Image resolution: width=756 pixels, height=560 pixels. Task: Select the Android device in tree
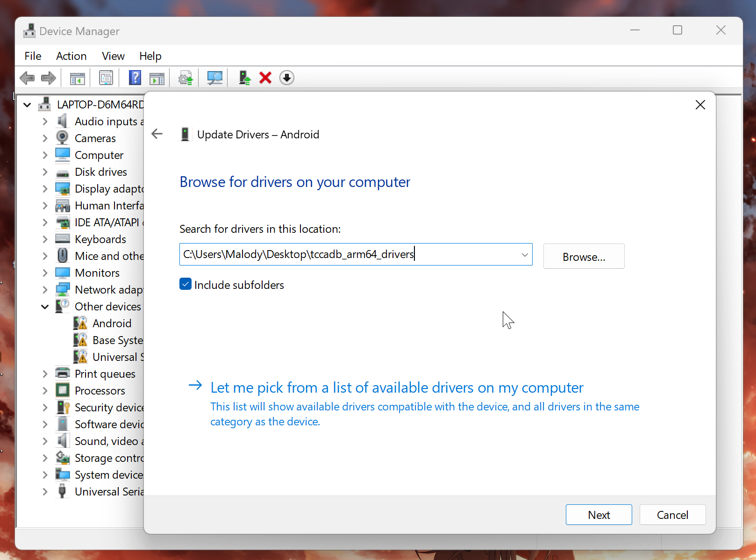click(x=112, y=323)
